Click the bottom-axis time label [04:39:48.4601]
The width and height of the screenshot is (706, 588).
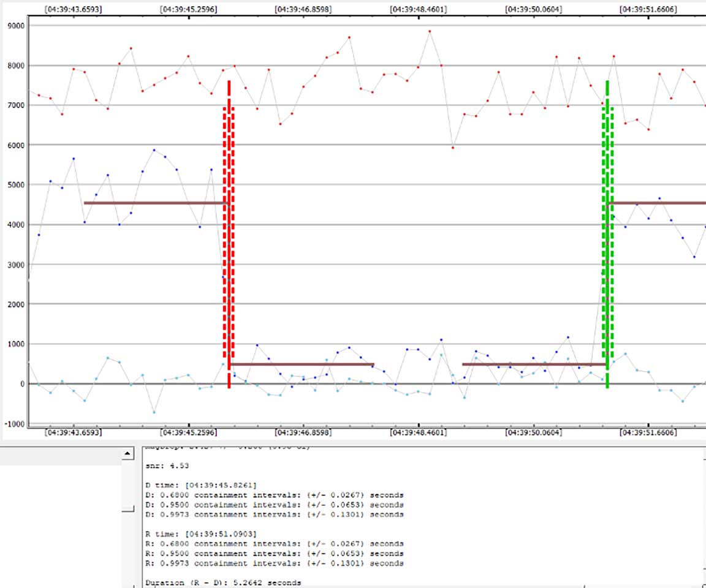click(419, 432)
